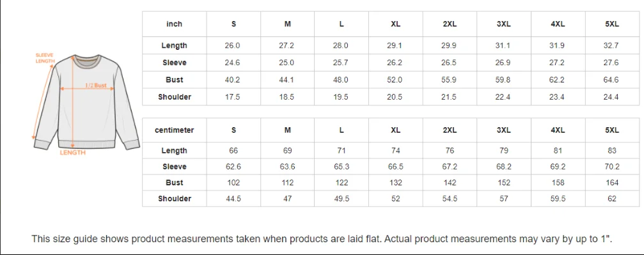This screenshot has height=255, width=644.
Task: Click the M column header in centimeter table
Action: 288,130
